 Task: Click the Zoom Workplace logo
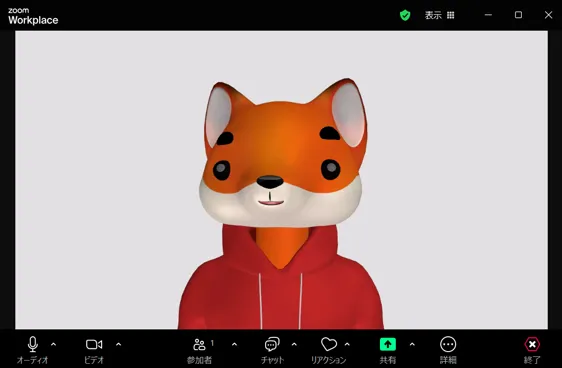click(33, 16)
